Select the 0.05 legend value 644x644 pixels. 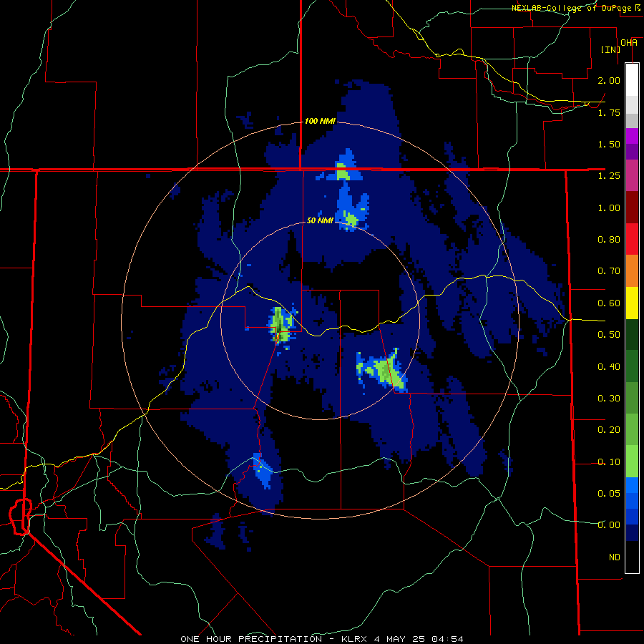[609, 493]
